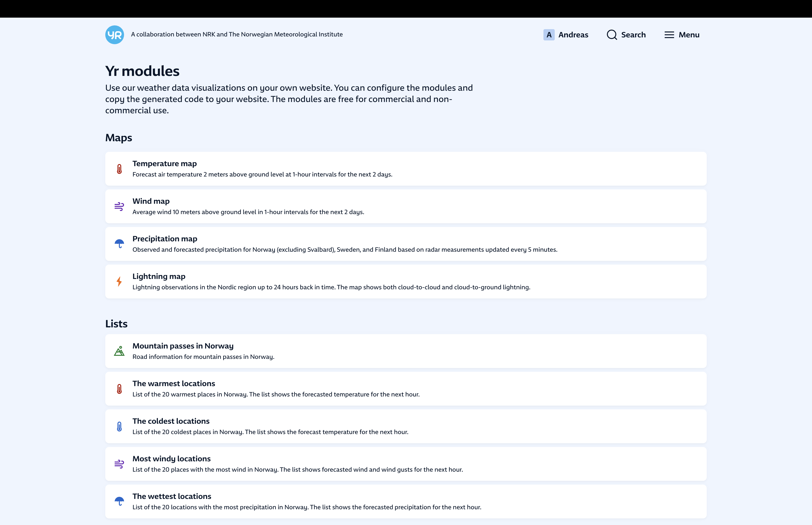Open the Andreas user profile
Screen dimensions: 812x525
(573, 35)
